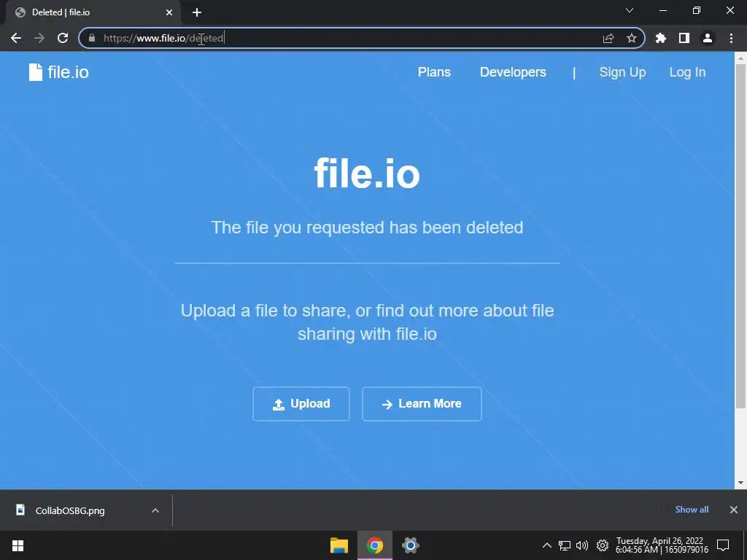Image resolution: width=747 pixels, height=560 pixels.
Task: Open volume control tray icon
Action: click(x=582, y=545)
